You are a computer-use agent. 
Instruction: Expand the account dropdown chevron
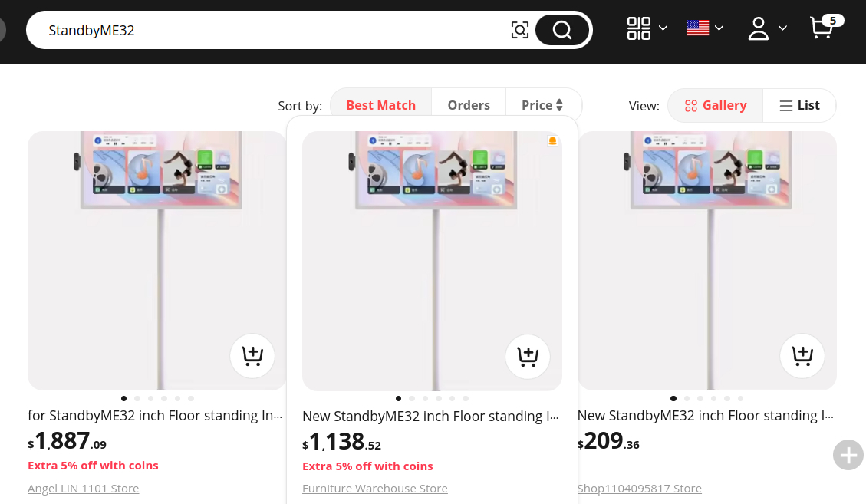point(782,28)
